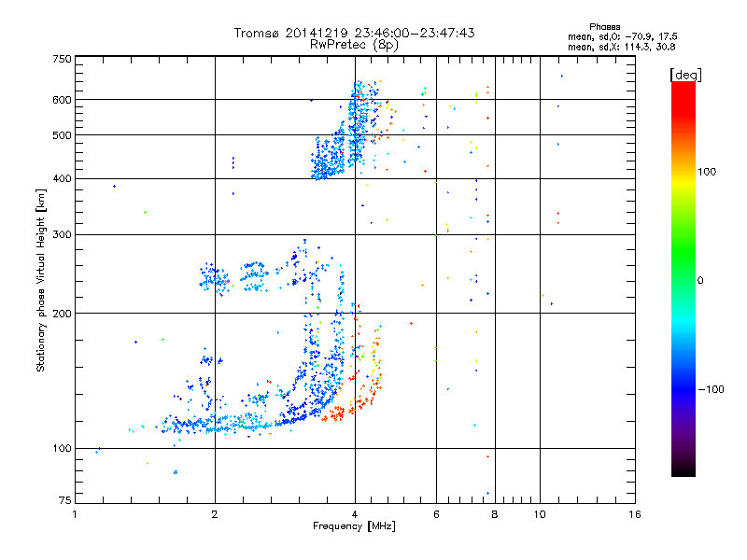Click the "500" height axis tick label

point(62,135)
